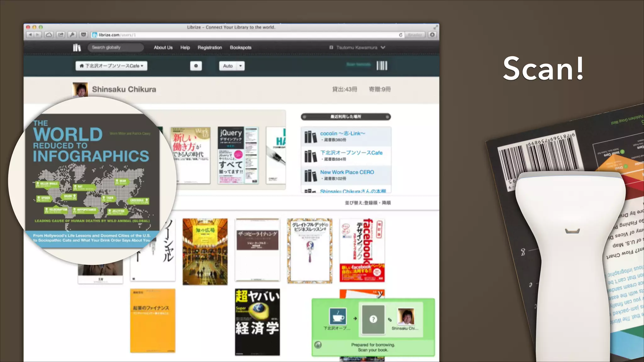Open the About Us menu item
Viewport: 644px width, 362px height.
pyautogui.click(x=163, y=47)
